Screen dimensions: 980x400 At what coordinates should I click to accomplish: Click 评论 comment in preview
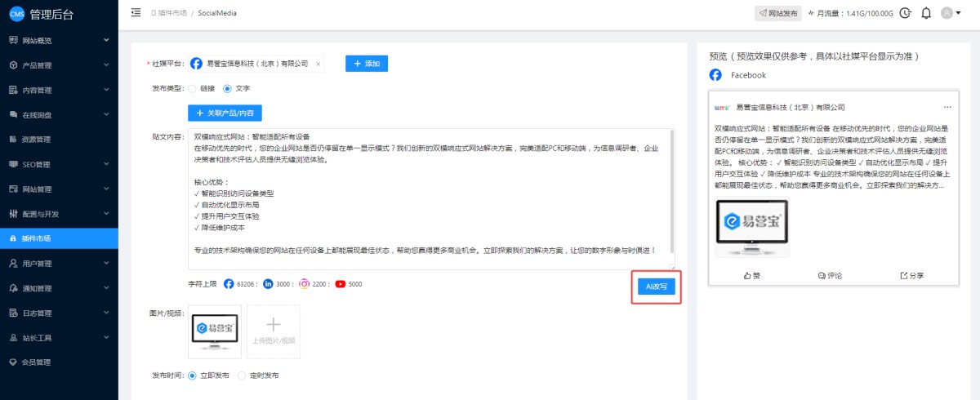pyautogui.click(x=830, y=276)
